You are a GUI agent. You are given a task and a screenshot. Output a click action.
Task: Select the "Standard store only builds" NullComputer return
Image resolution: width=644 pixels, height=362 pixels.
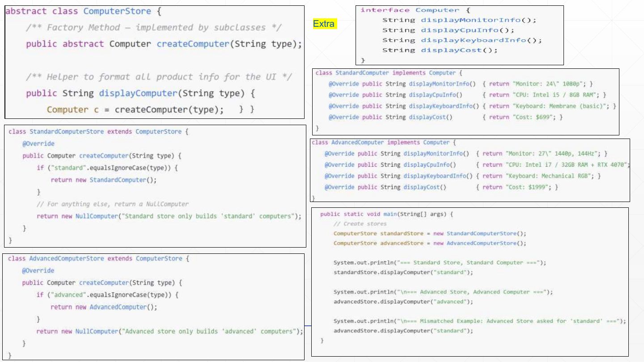coord(169,216)
